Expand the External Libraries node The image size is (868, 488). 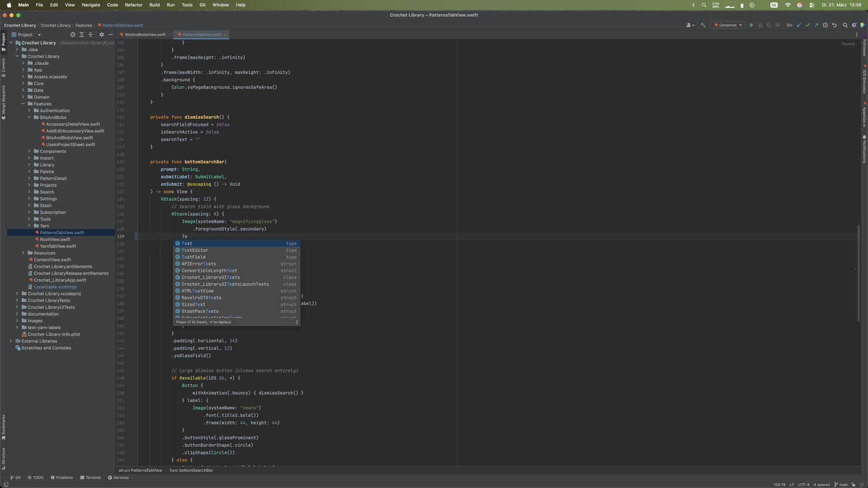11,341
